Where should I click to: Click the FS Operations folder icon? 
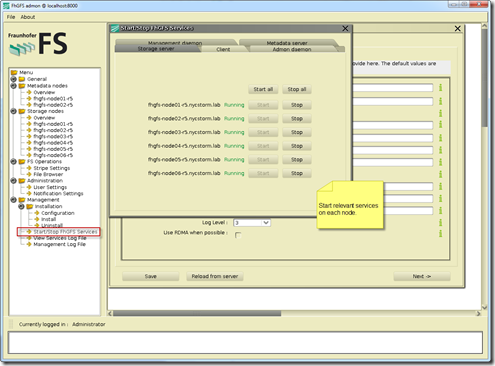point(22,161)
